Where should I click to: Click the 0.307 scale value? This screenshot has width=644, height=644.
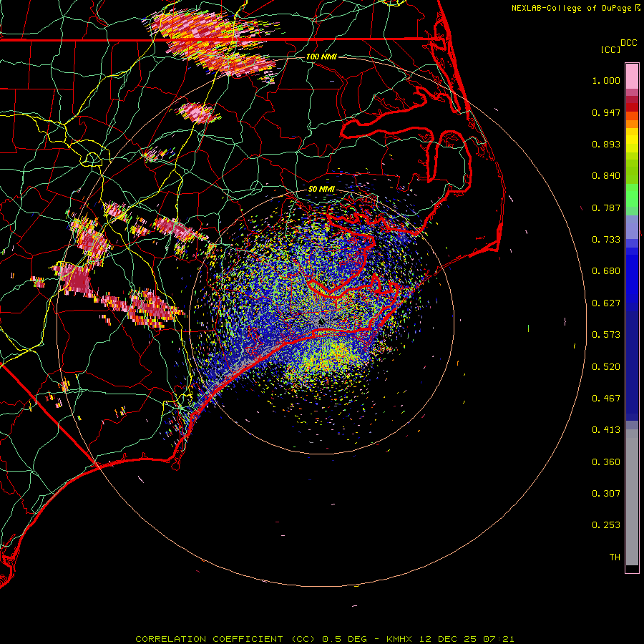pos(606,494)
